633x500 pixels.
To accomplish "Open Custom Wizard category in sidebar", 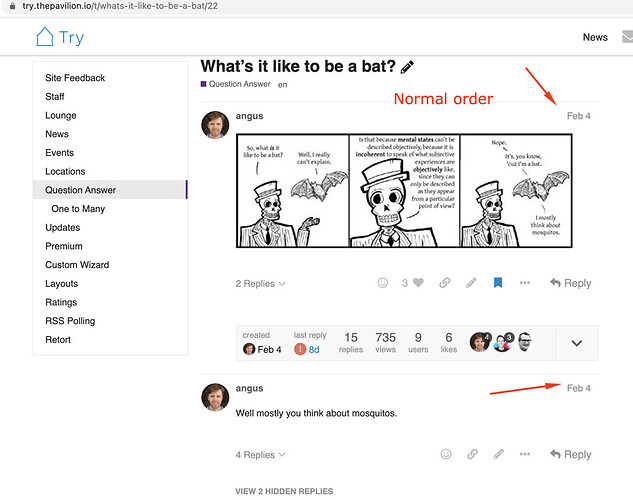I will tap(77, 265).
